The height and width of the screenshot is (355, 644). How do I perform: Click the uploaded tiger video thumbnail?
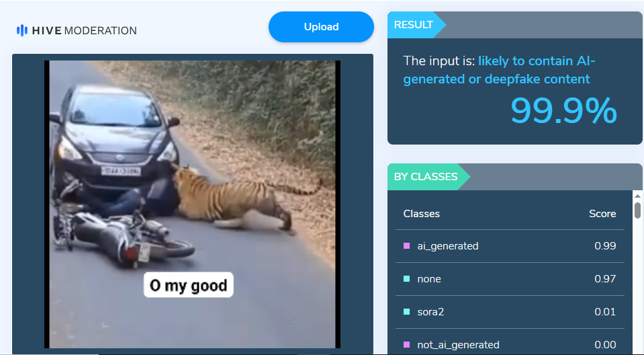pyautogui.click(x=192, y=204)
